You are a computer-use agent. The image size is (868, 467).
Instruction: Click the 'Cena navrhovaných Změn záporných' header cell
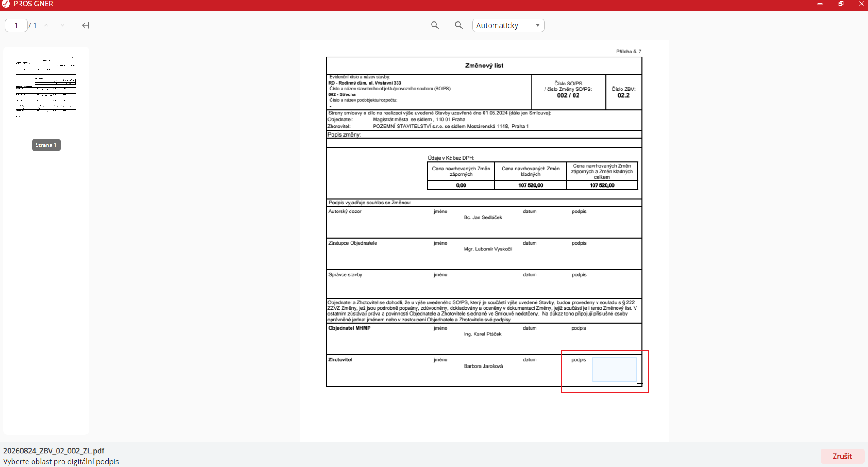point(461,171)
